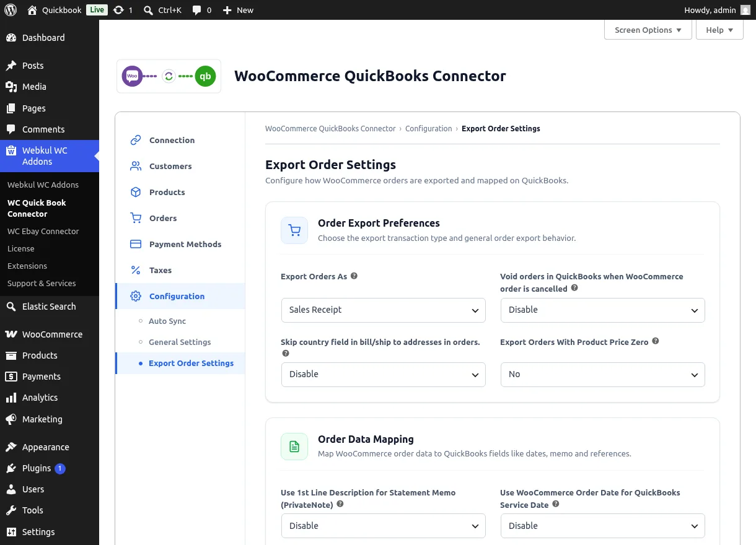Click help icon for Product Price Zero
The image size is (756, 545).
pyautogui.click(x=656, y=341)
